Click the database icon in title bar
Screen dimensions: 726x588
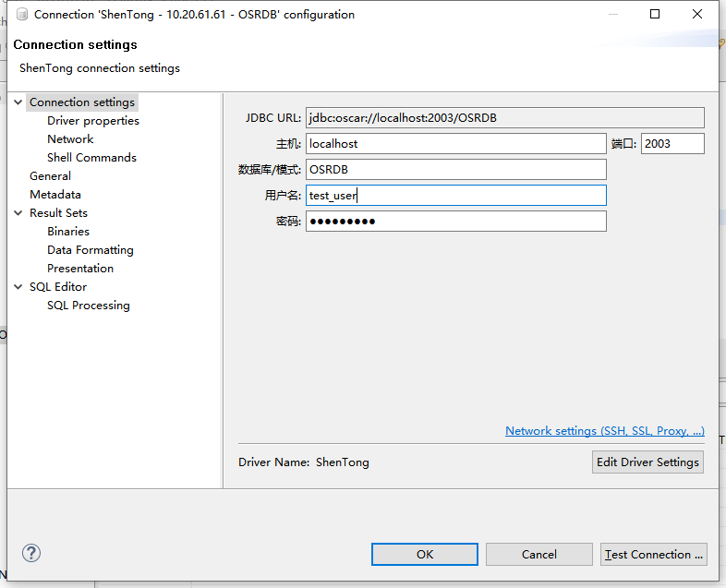(x=22, y=15)
